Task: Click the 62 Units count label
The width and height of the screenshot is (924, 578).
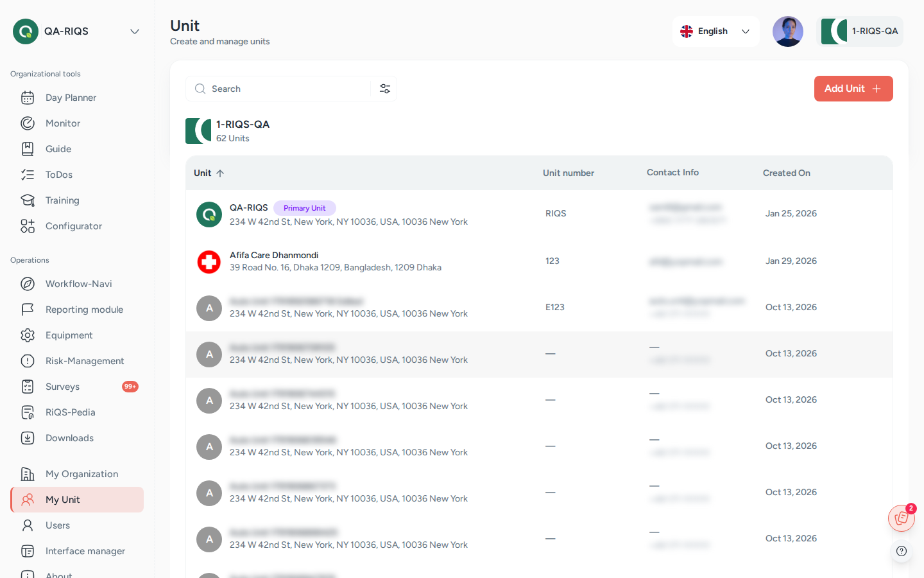Action: [233, 138]
